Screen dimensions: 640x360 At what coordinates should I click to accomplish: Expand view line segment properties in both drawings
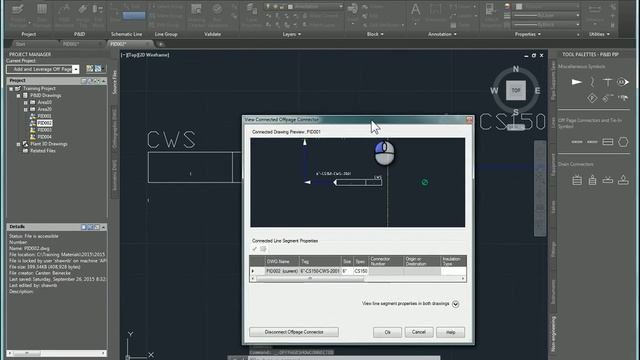[456, 304]
